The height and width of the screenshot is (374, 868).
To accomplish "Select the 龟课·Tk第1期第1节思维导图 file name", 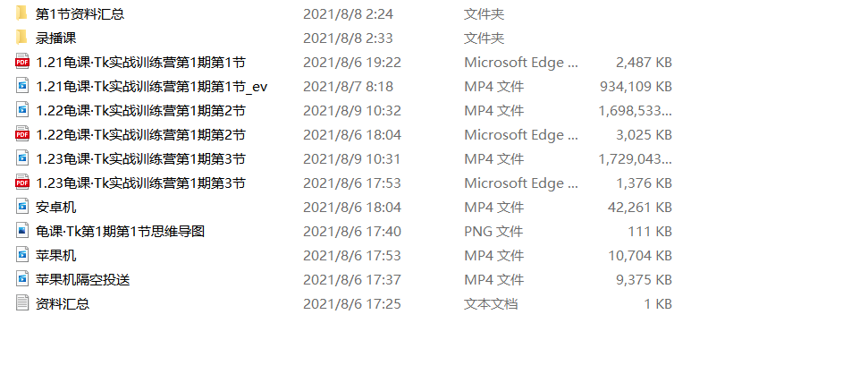I will (121, 231).
